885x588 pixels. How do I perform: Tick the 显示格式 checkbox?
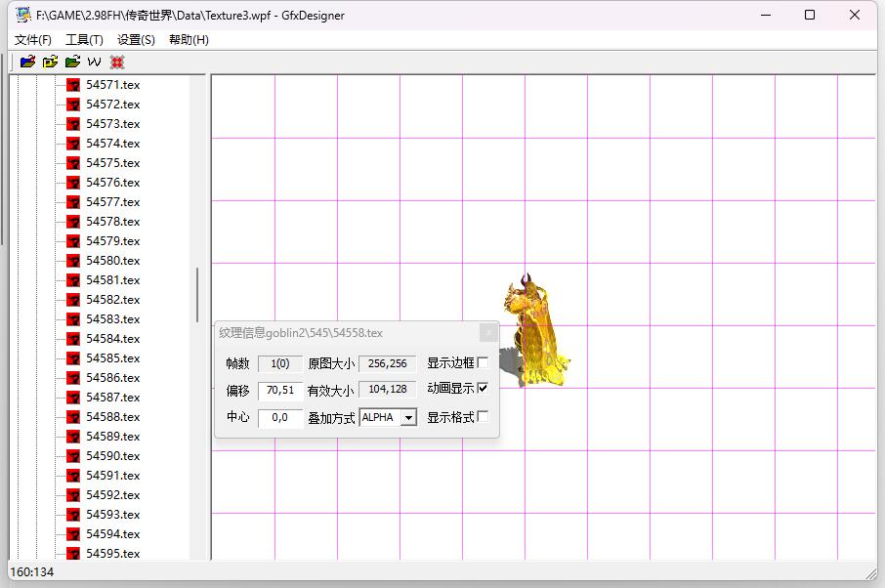pos(483,417)
